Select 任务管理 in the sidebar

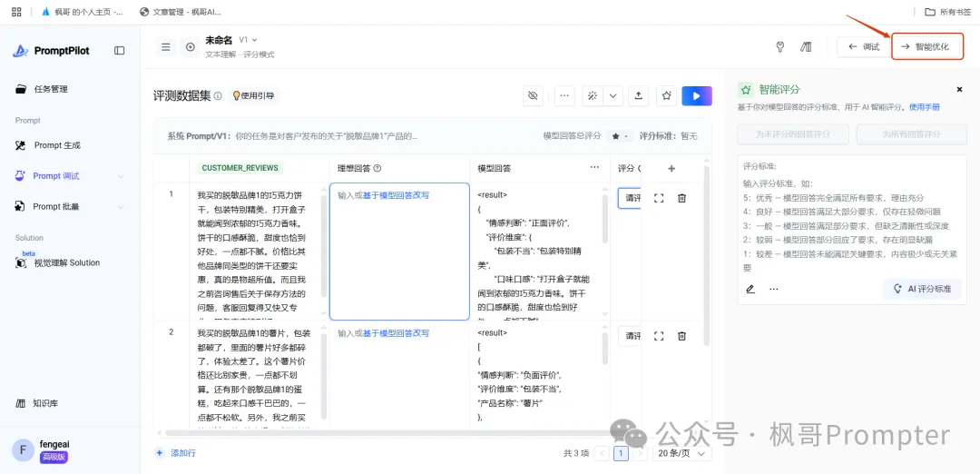(51, 89)
